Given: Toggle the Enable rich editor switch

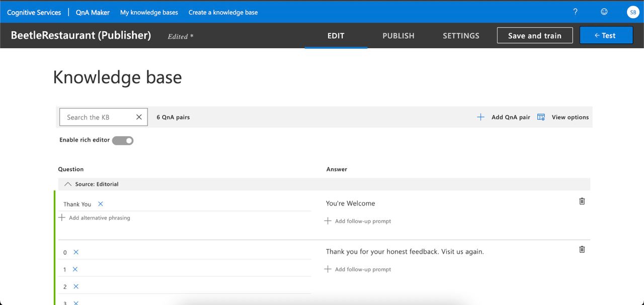Looking at the screenshot, I should tap(123, 141).
